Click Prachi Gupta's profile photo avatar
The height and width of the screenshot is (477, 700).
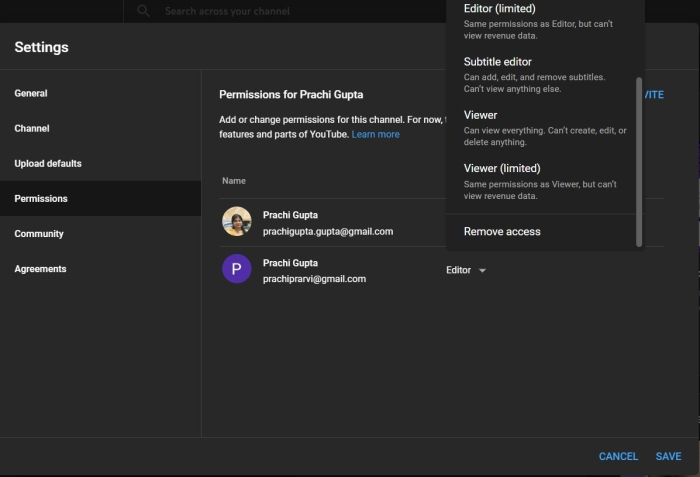[x=237, y=222]
